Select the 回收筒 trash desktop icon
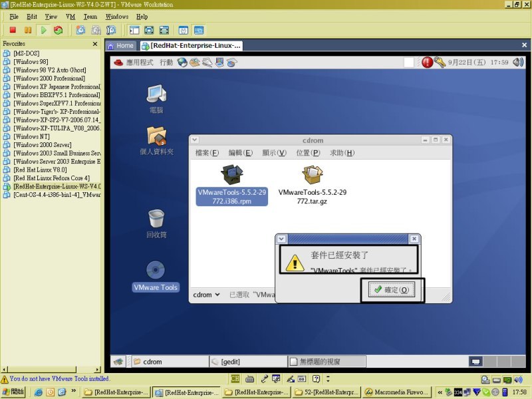 click(156, 224)
